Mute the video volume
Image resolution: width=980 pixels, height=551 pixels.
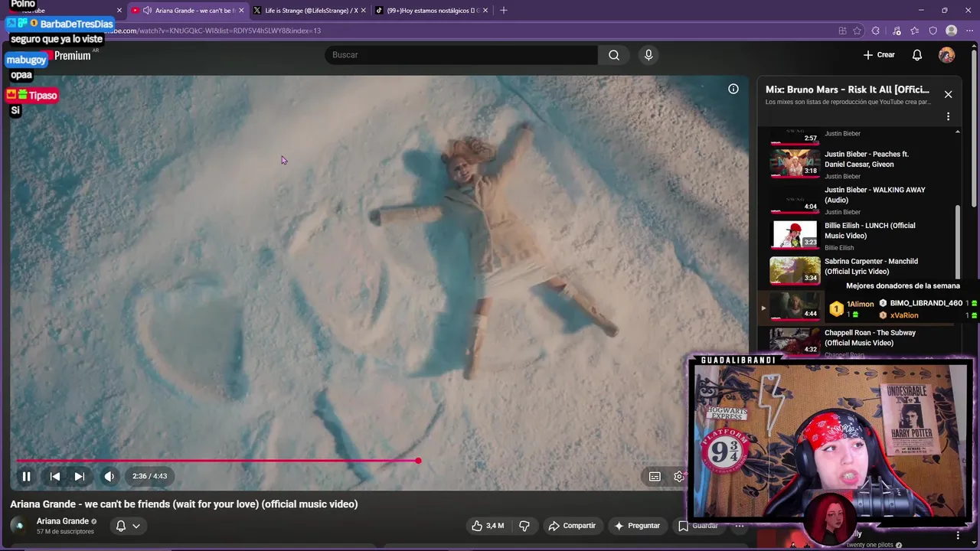coord(109,476)
